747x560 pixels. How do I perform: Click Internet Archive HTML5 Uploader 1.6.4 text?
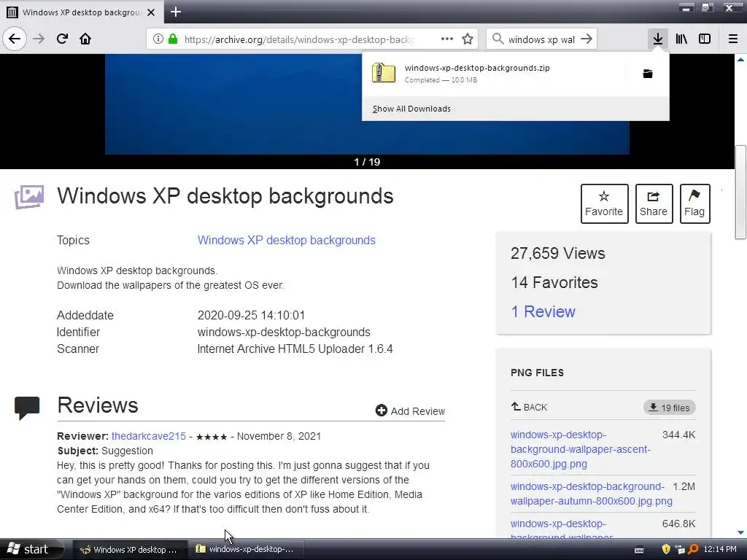click(295, 349)
